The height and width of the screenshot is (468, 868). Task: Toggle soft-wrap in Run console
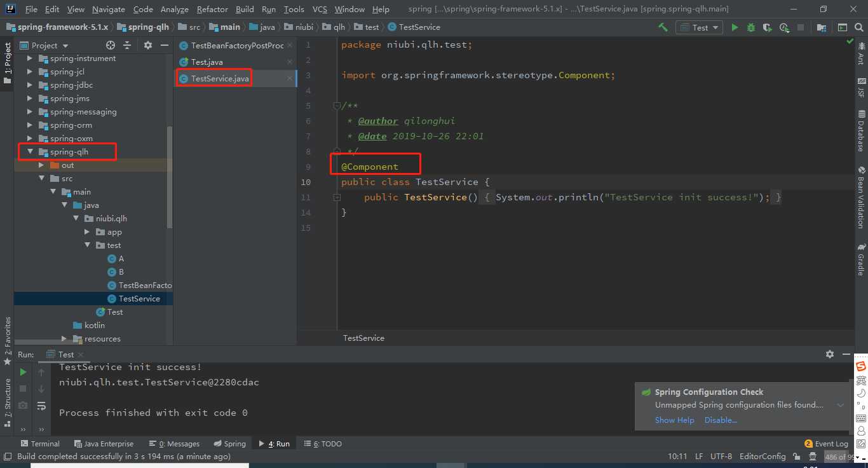pos(41,405)
